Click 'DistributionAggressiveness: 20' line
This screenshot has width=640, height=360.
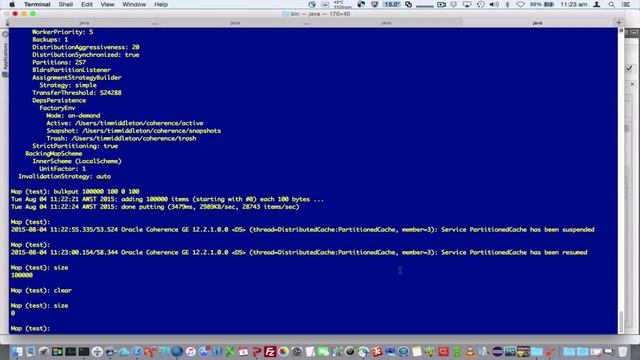pyautogui.click(x=86, y=47)
